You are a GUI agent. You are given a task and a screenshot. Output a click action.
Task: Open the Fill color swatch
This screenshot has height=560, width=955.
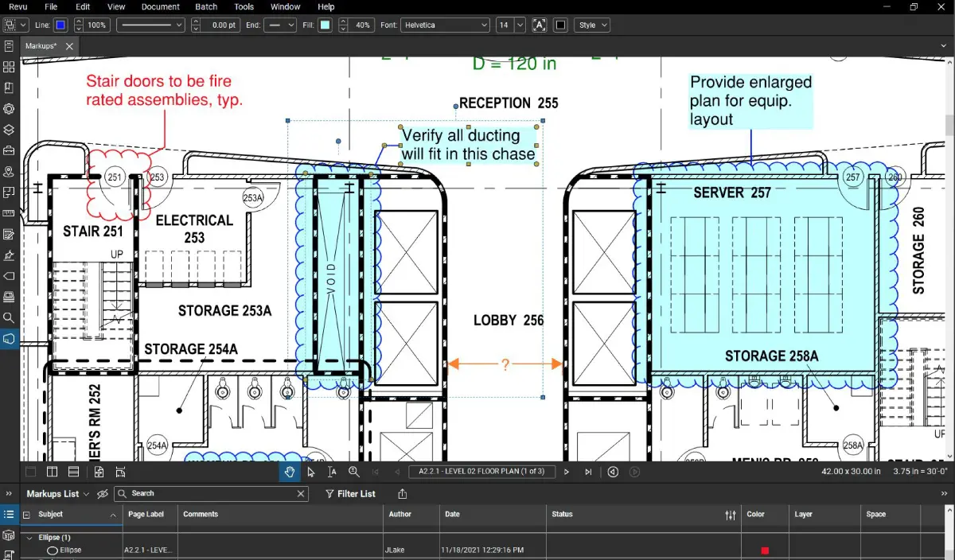325,25
